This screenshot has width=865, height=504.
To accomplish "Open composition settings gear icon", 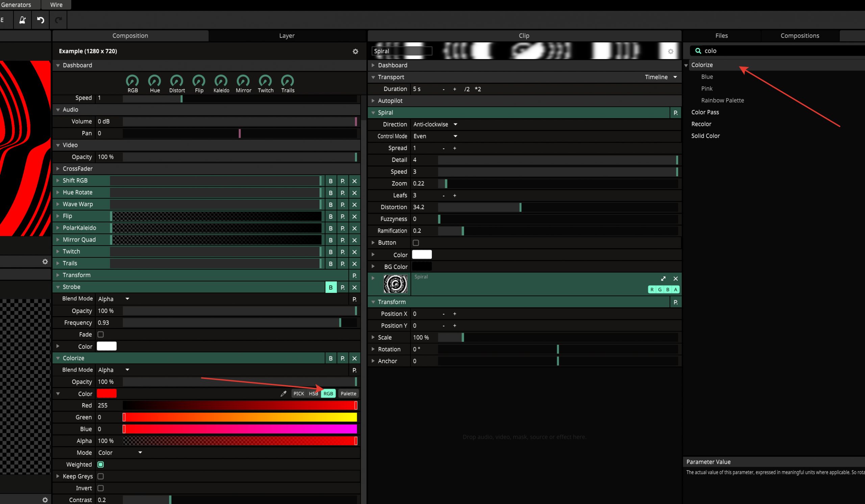I will [355, 51].
